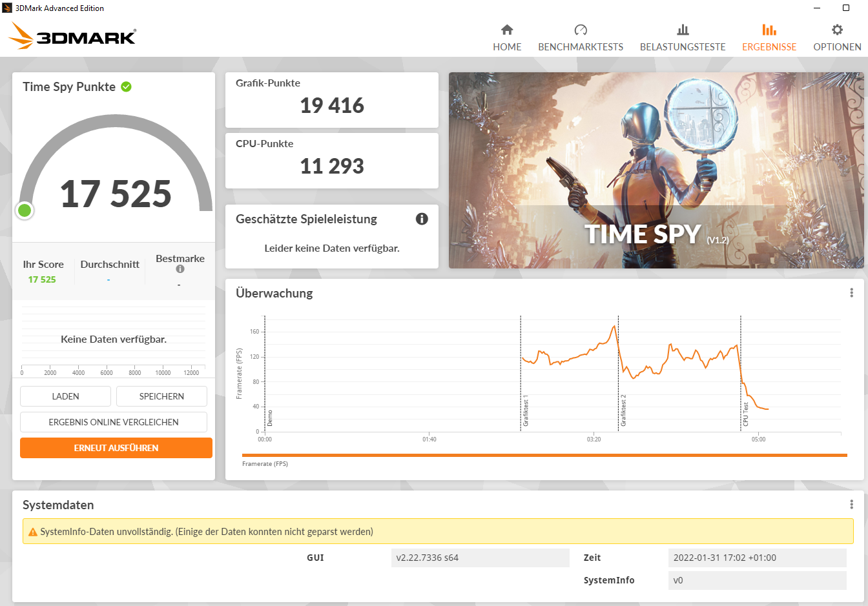Screen dimensions: 868x606
Task: Click the Framerate (FPS) legend label
Action: [x=265, y=464]
